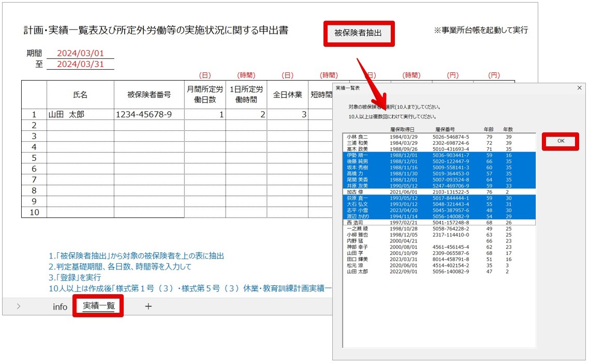
Task: Click the 1日所定労働時間 column header
Action: pyautogui.click(x=246, y=95)
